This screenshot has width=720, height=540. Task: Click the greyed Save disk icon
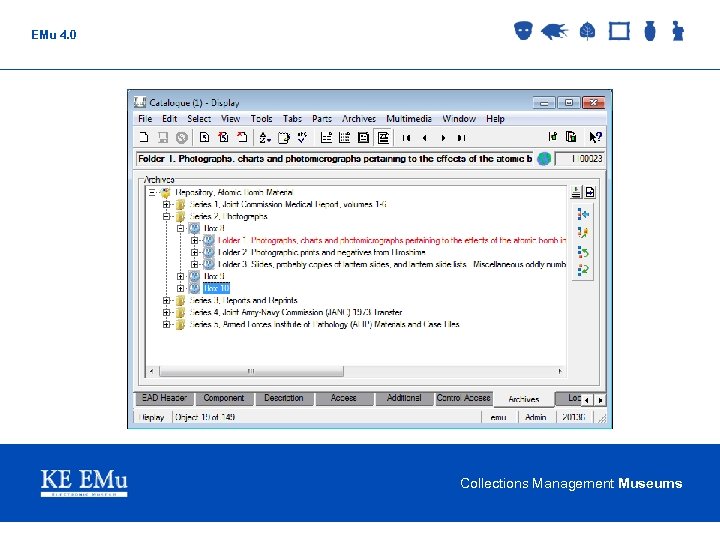pos(163,137)
